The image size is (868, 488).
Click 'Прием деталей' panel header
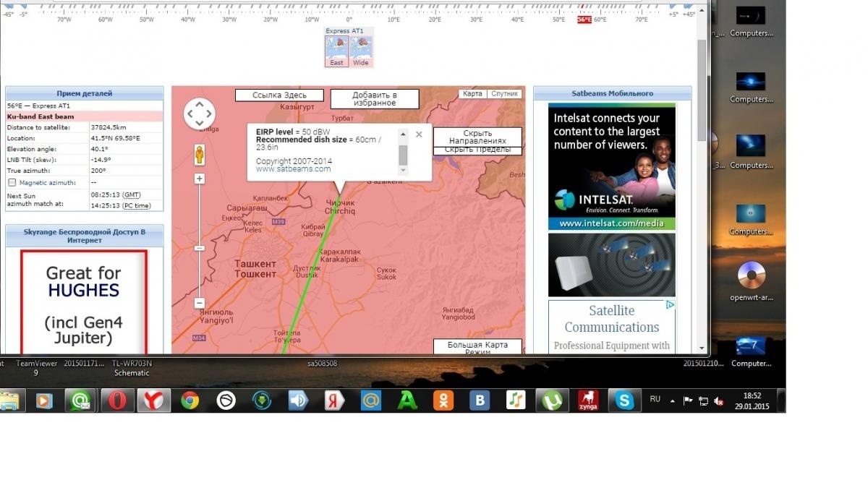tap(85, 93)
